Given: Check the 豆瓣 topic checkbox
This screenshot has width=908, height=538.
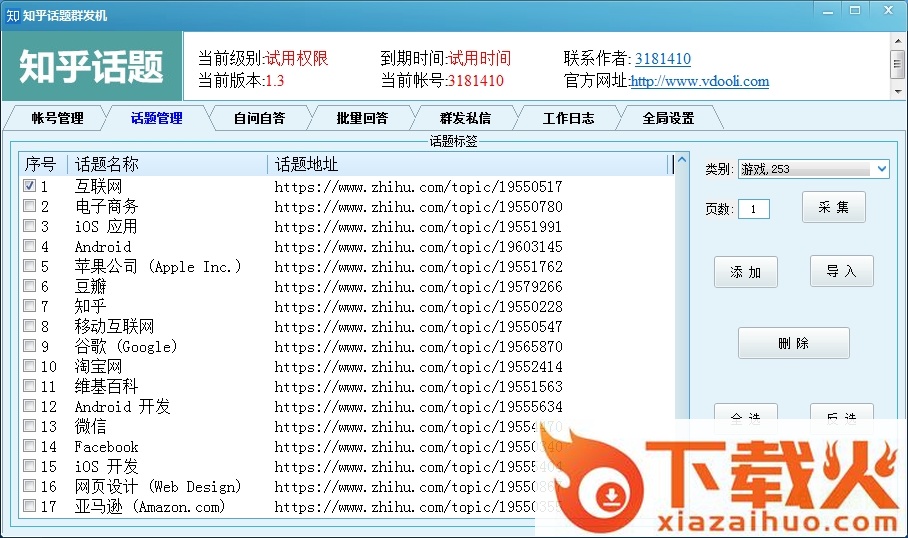Looking at the screenshot, I should pos(30,286).
